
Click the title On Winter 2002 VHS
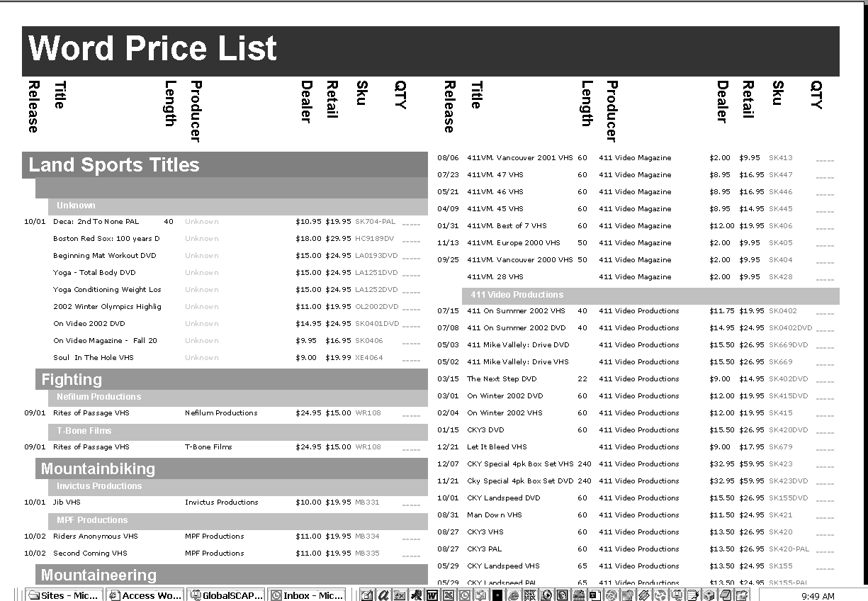point(505,413)
